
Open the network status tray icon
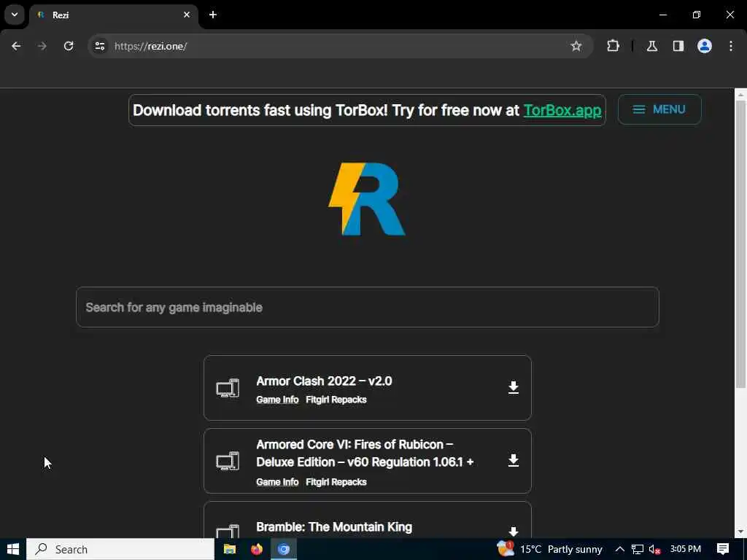tap(638, 550)
